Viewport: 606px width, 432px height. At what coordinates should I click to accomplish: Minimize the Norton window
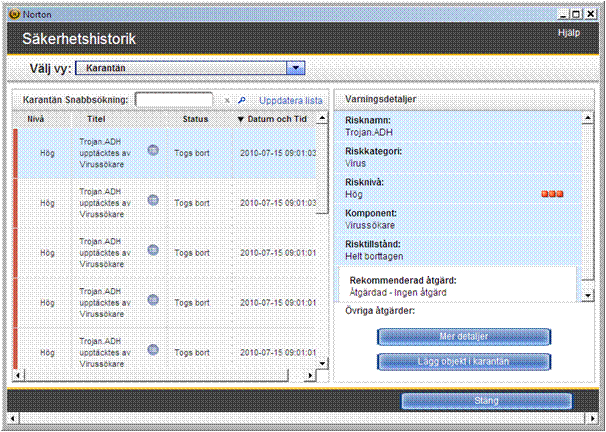pos(563,15)
